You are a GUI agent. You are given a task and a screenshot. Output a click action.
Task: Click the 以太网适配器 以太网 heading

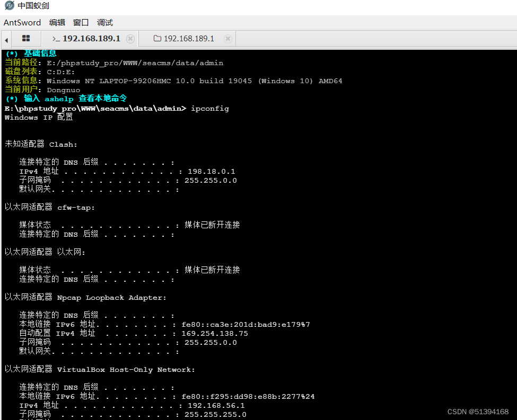coord(45,252)
